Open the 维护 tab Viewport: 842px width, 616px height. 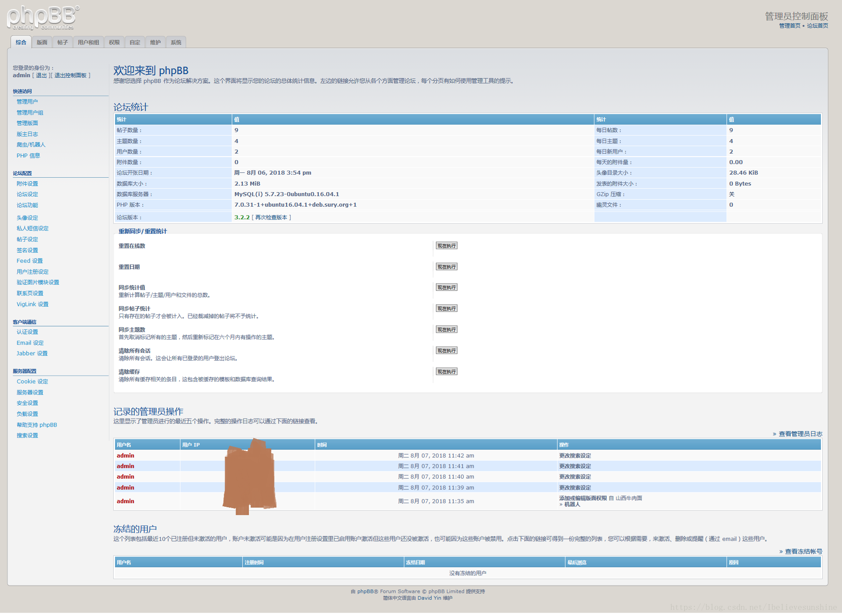155,42
